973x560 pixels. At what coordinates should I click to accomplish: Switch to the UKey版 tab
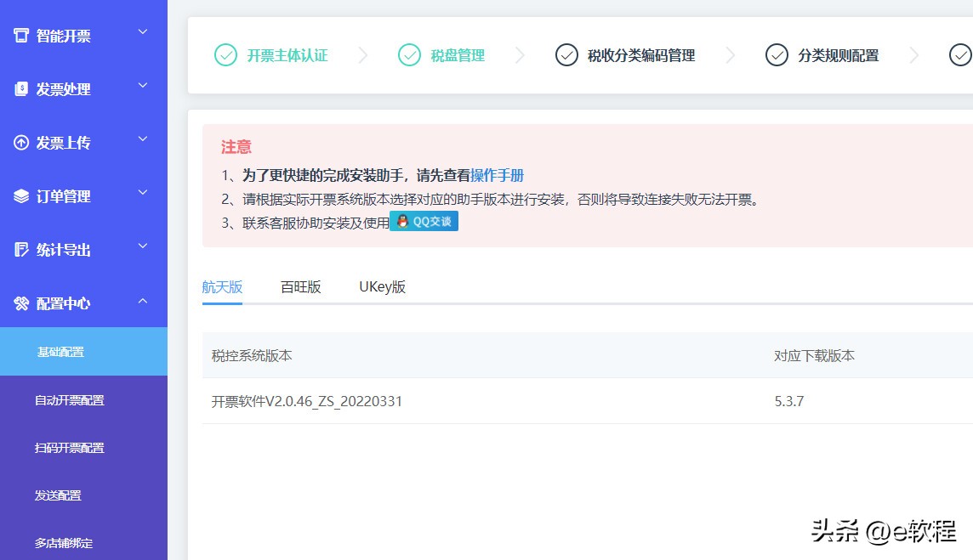coord(381,286)
